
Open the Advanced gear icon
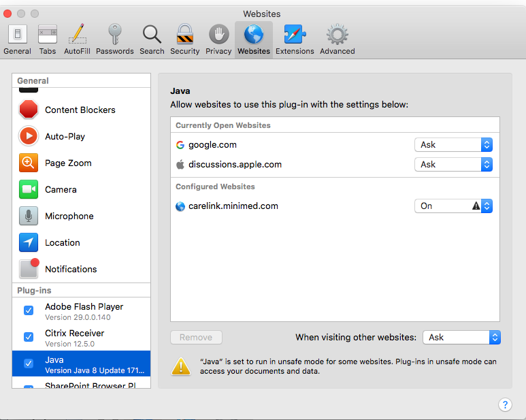click(x=337, y=34)
